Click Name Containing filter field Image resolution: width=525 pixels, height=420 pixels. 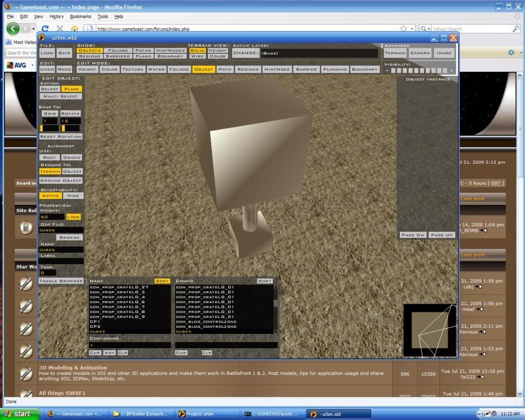pyautogui.click(x=130, y=345)
